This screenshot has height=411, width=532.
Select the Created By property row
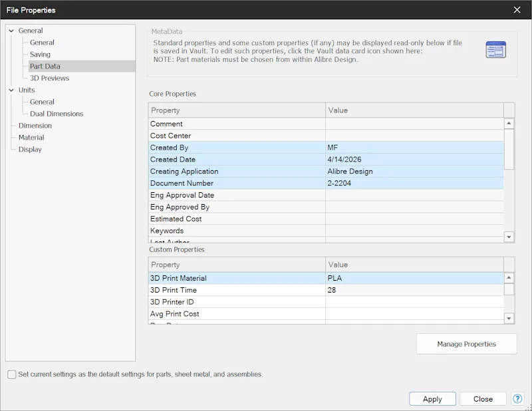326,148
